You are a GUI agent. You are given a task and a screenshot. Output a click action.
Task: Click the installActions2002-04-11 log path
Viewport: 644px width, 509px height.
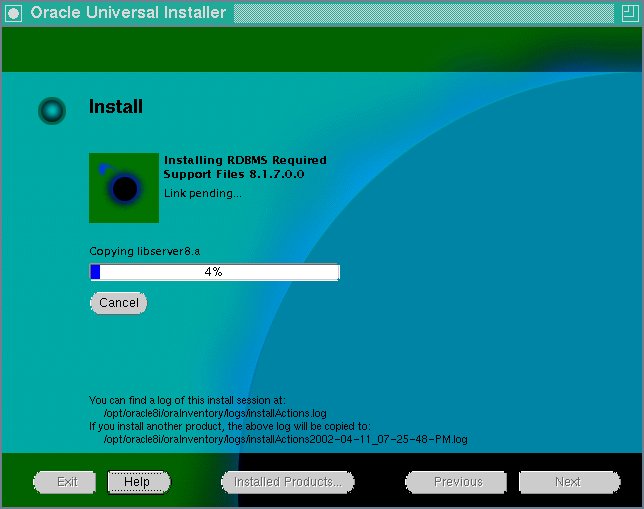(x=285, y=439)
